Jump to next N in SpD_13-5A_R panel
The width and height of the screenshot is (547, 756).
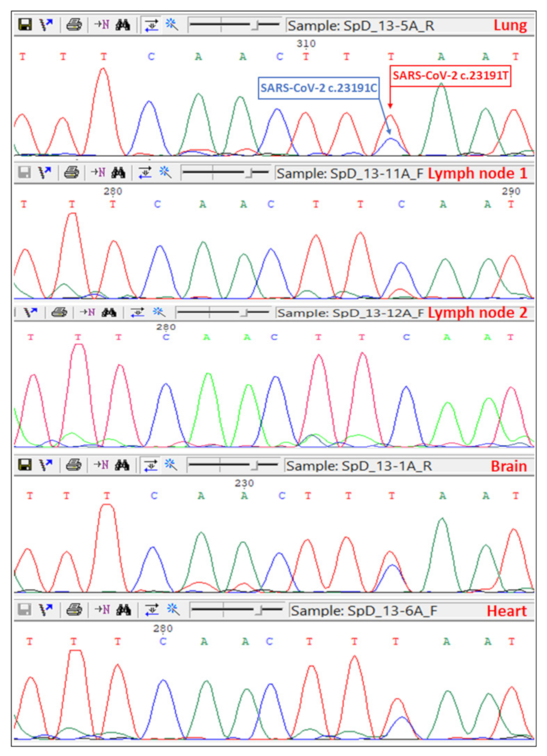101,25
